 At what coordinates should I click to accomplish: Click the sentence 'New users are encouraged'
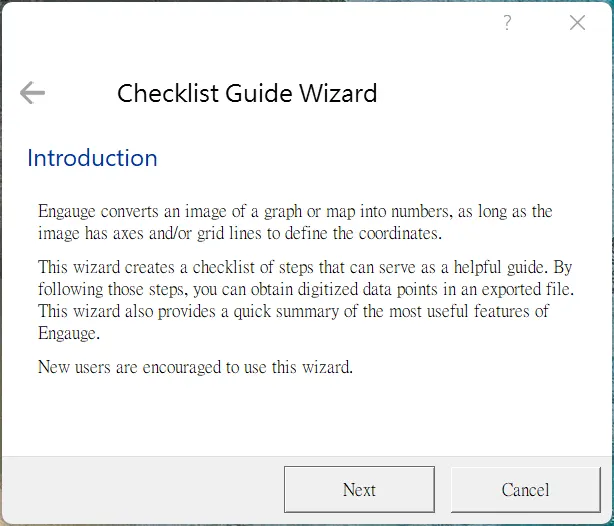pyautogui.click(x=195, y=367)
